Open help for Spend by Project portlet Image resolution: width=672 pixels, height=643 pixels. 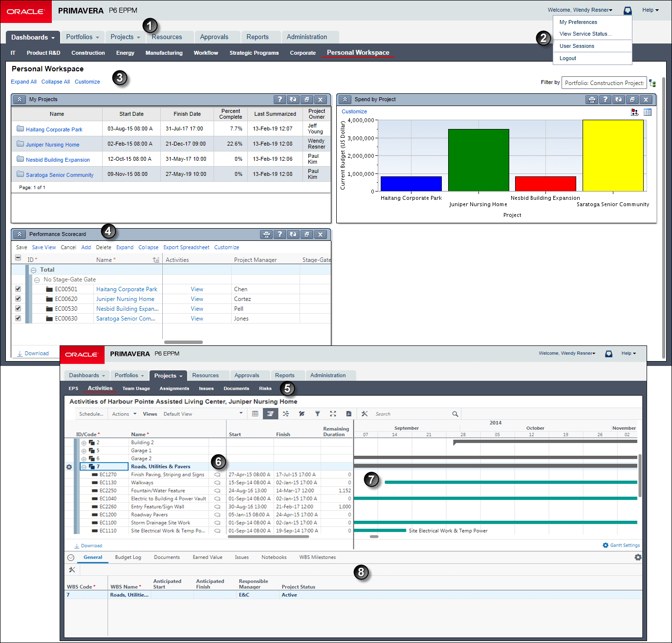click(605, 99)
